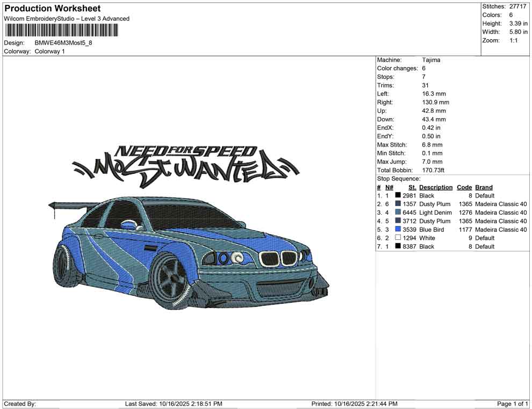
Task: Click the Stops value 7
Action: (424, 77)
